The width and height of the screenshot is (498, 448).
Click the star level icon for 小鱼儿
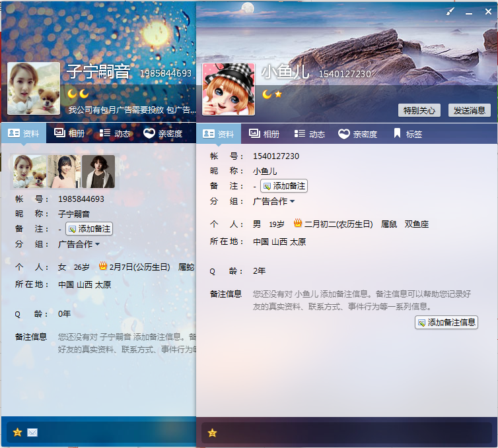[x=279, y=94]
